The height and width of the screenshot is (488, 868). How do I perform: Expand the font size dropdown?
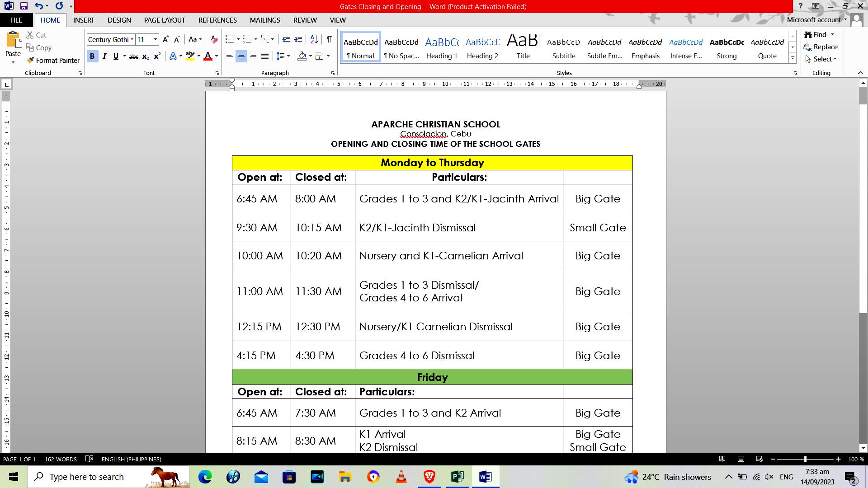click(x=156, y=40)
